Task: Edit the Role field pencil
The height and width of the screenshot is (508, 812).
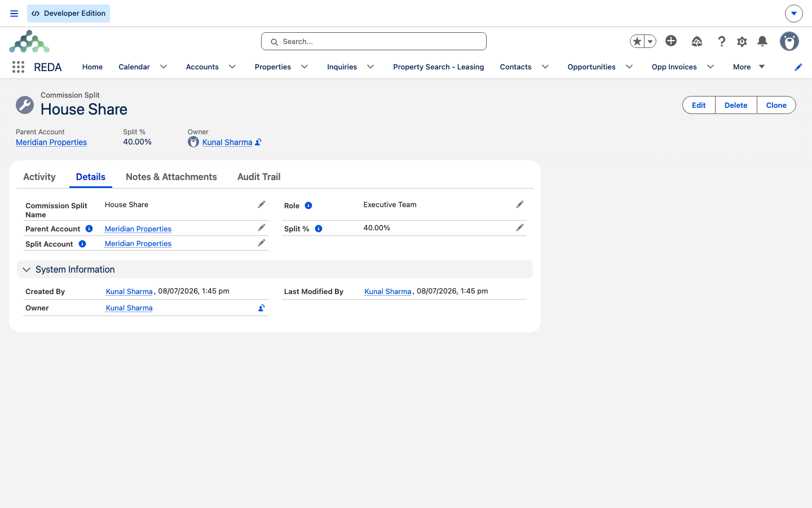Action: pyautogui.click(x=520, y=204)
